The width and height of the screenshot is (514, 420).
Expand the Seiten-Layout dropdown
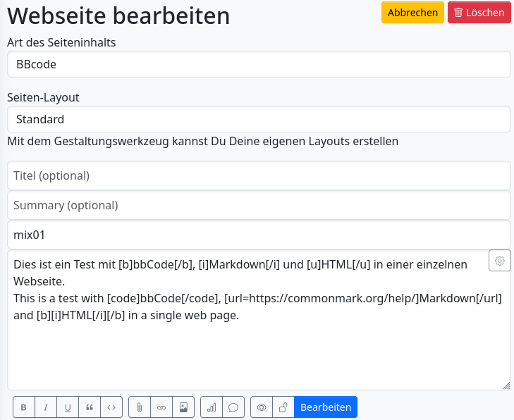coord(259,119)
